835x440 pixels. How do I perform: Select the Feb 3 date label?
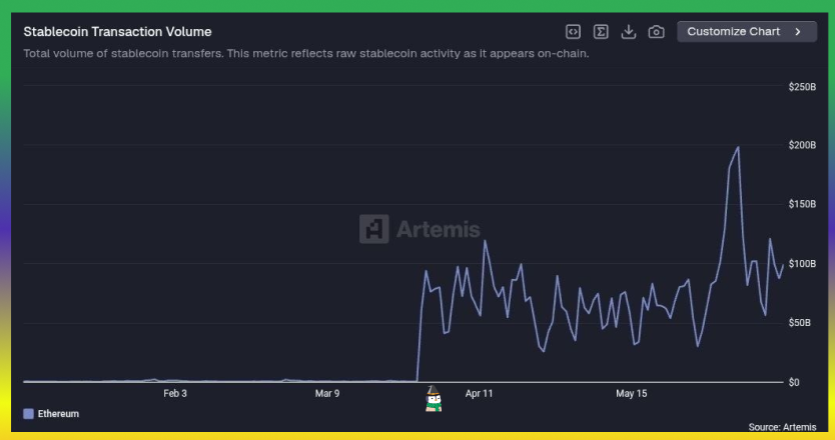click(x=175, y=393)
